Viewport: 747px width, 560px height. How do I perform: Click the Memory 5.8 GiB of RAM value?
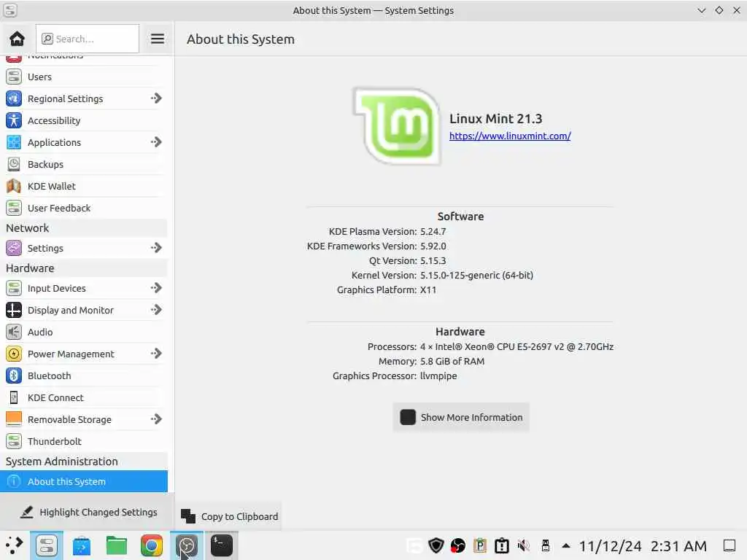point(452,362)
